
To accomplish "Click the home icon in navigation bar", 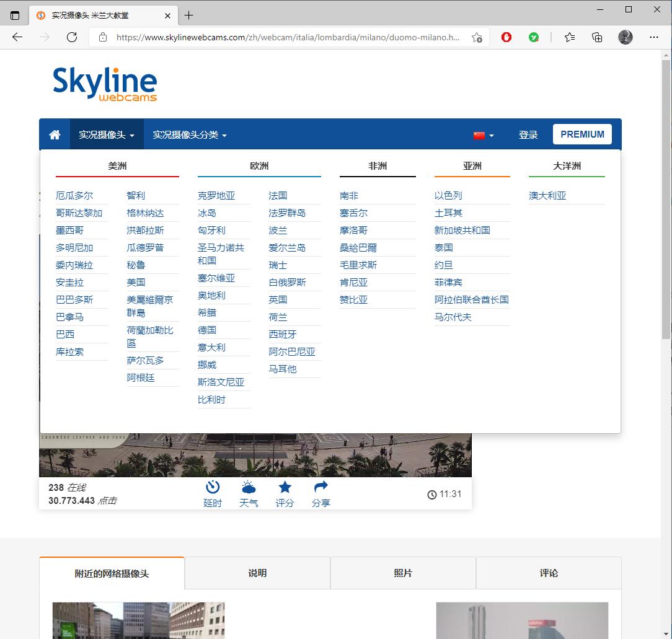I will (x=55, y=134).
